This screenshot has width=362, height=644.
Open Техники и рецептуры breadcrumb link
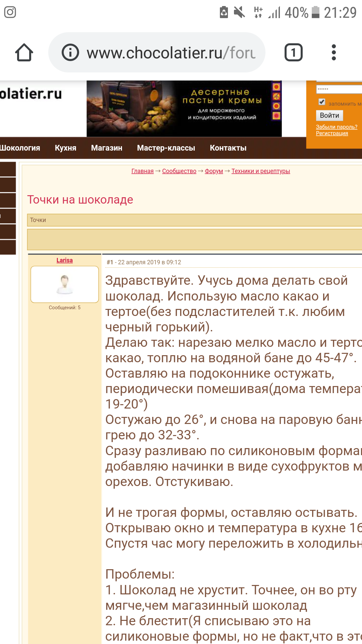(x=260, y=171)
